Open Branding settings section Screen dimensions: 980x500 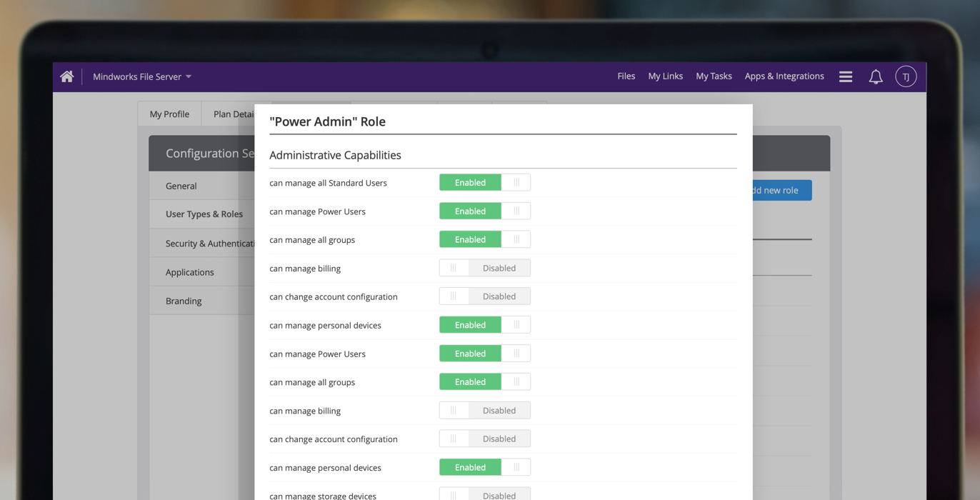tap(184, 301)
